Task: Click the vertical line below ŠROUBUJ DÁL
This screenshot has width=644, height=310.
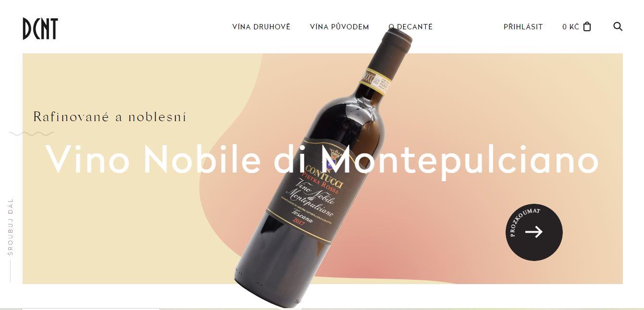Action: coord(10,271)
